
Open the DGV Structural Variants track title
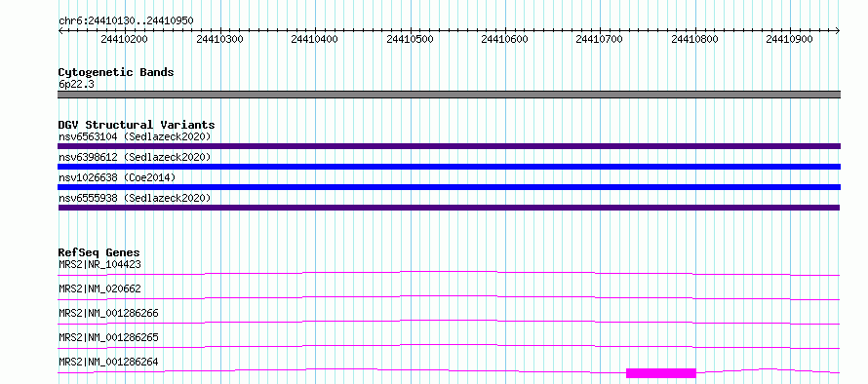137,125
